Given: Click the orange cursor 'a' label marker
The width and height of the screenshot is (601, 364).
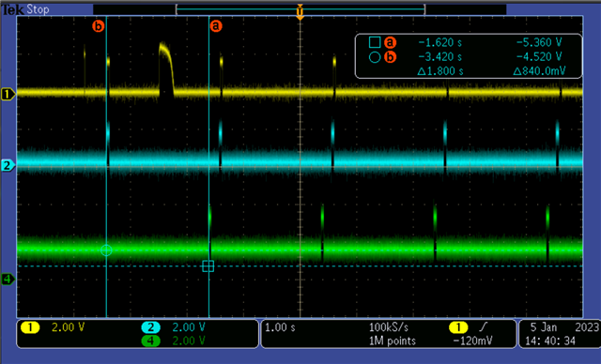Looking at the screenshot, I should pyautogui.click(x=216, y=26).
